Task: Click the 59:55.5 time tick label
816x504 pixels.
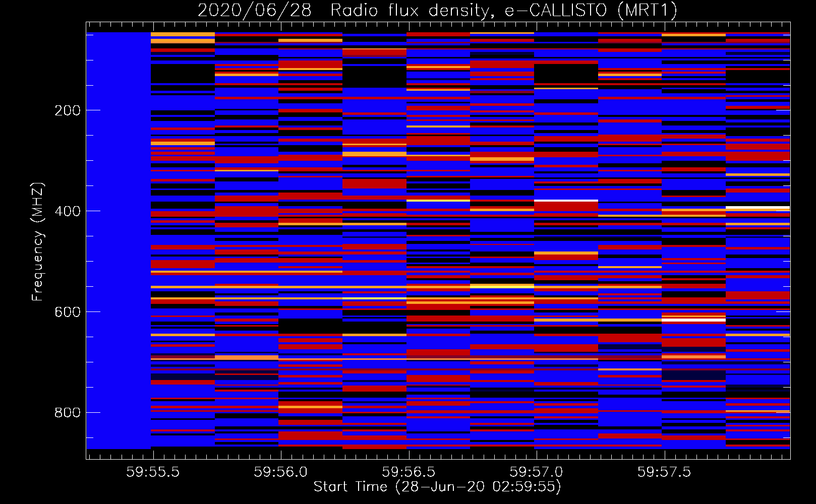Action: 153,472
